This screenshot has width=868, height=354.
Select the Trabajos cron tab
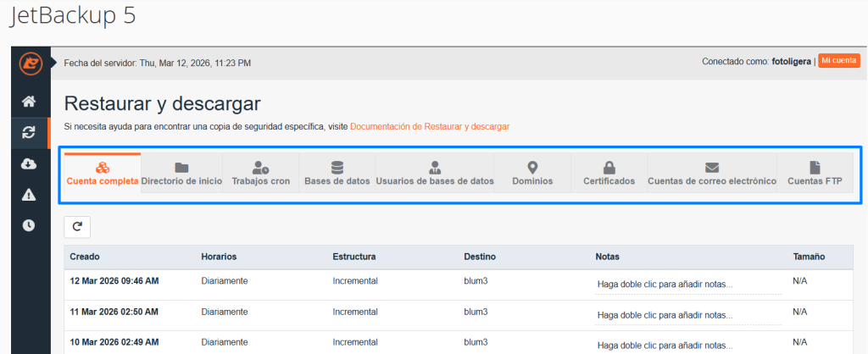tap(262, 173)
